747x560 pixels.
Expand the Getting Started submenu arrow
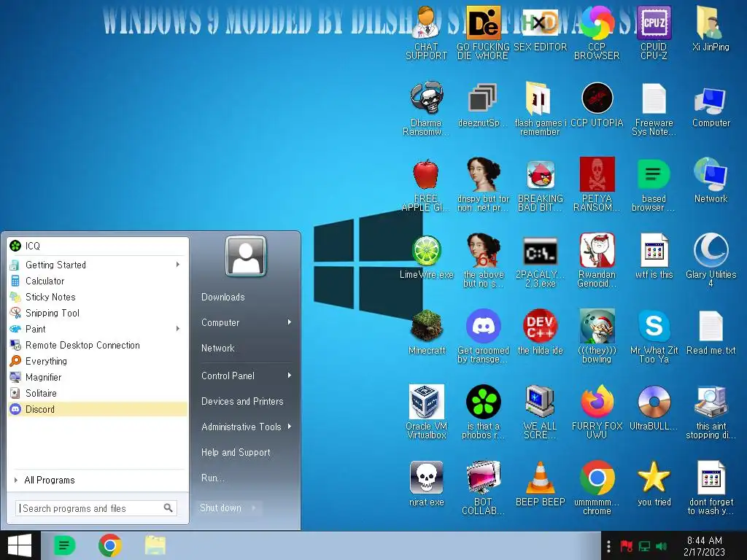click(x=178, y=264)
